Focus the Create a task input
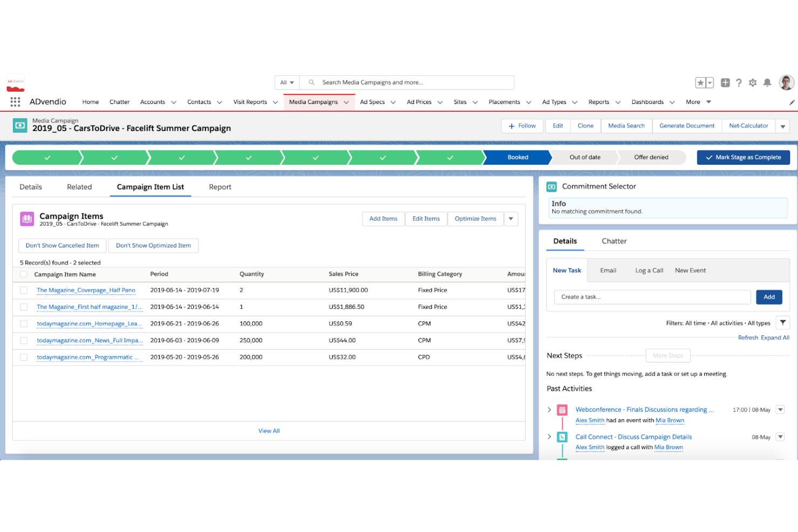 [x=652, y=297]
